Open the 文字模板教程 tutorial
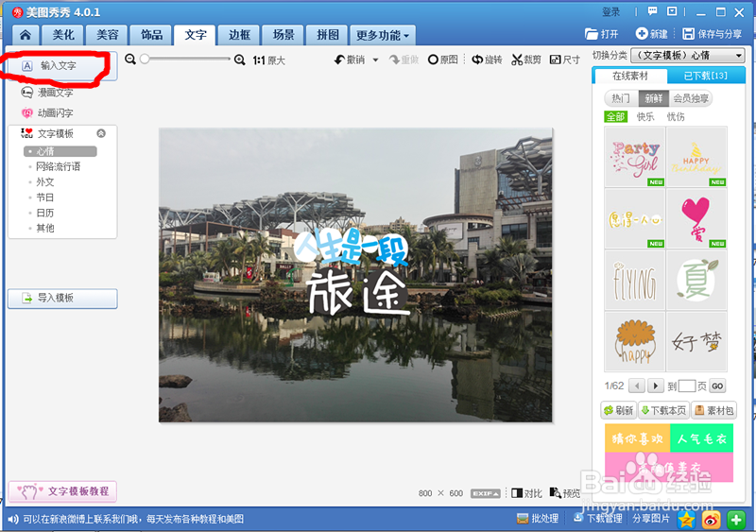This screenshot has width=756, height=532. click(62, 491)
